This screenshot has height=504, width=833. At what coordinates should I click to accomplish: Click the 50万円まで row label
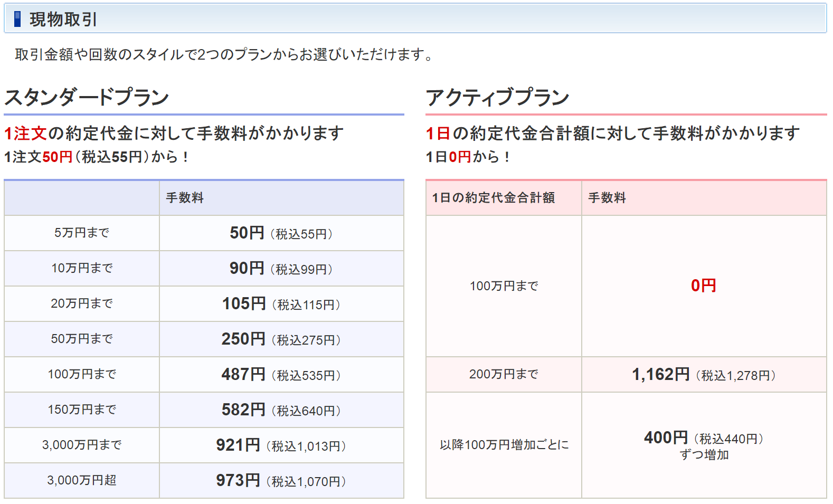pos(82,339)
